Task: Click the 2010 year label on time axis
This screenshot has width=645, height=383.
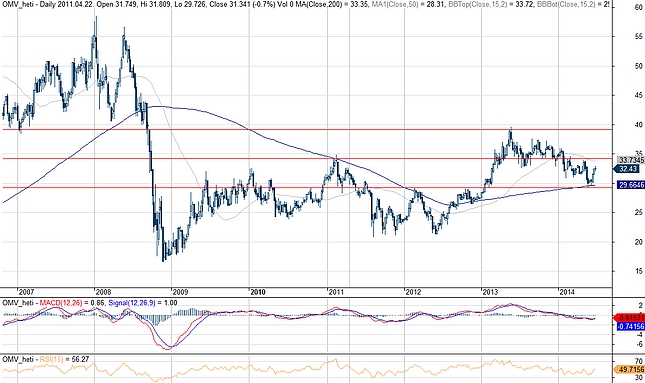Action: click(258, 292)
